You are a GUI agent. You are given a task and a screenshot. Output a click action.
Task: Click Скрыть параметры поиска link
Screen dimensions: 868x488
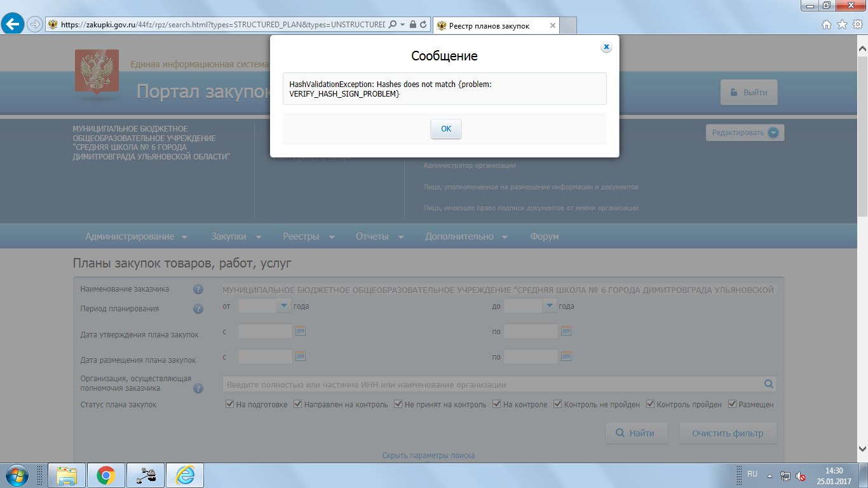point(428,456)
